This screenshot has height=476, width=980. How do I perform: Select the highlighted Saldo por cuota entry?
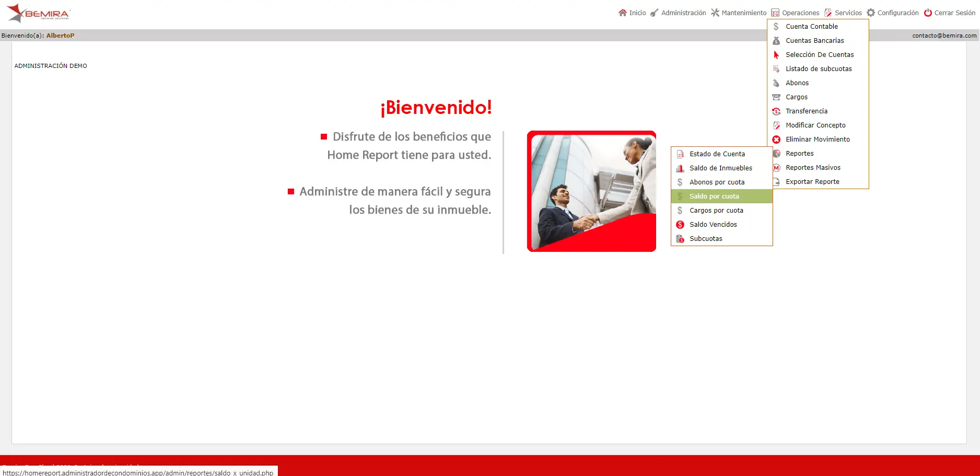click(722, 196)
